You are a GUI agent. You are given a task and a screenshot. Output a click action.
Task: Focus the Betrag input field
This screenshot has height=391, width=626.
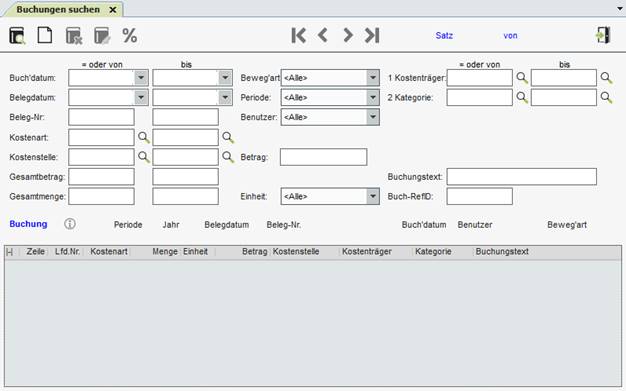323,157
